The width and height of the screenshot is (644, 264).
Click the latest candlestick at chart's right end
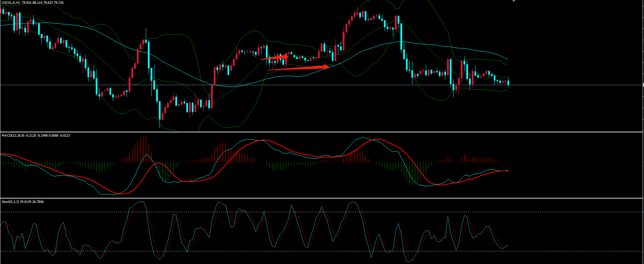[508, 83]
